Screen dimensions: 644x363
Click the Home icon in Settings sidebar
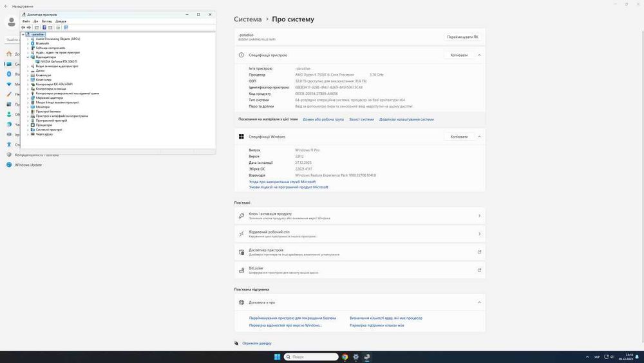point(9,54)
